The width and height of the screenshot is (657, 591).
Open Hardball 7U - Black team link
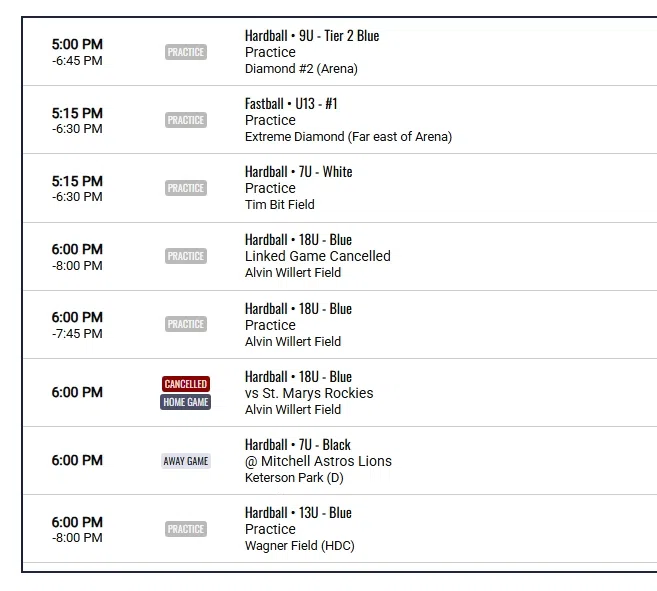pyautogui.click(x=297, y=445)
